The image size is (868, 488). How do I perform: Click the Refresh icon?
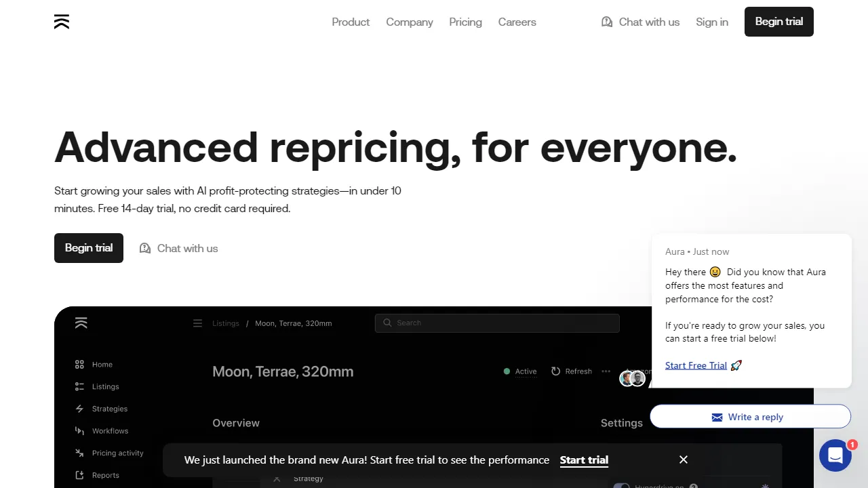(556, 371)
